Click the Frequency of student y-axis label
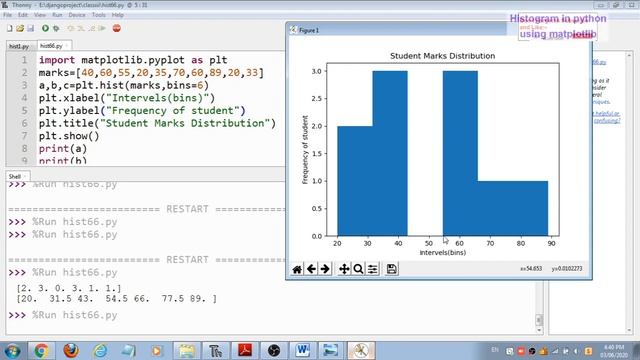This screenshot has width=640, height=360. 305,150
